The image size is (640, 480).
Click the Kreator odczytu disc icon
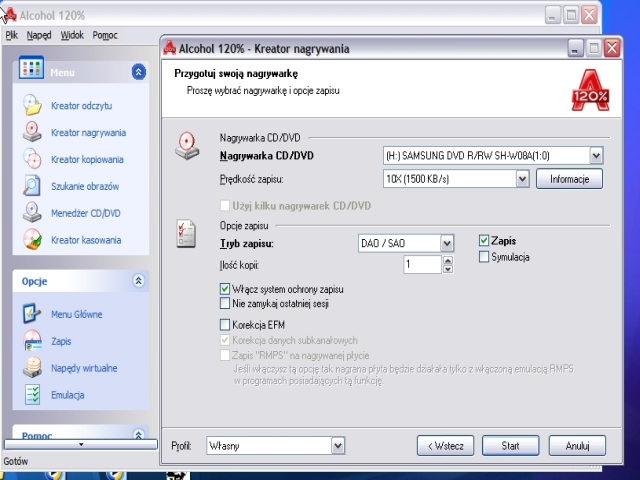[x=32, y=105]
